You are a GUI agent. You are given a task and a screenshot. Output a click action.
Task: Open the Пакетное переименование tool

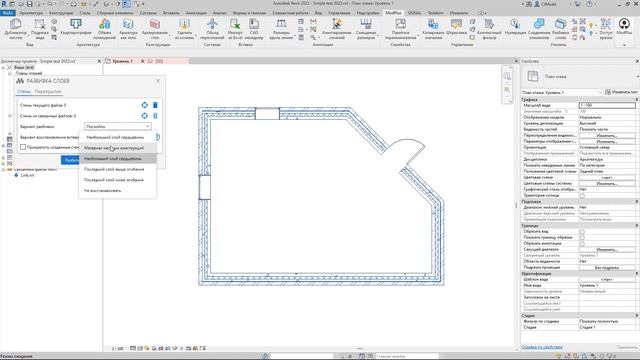click(400, 29)
